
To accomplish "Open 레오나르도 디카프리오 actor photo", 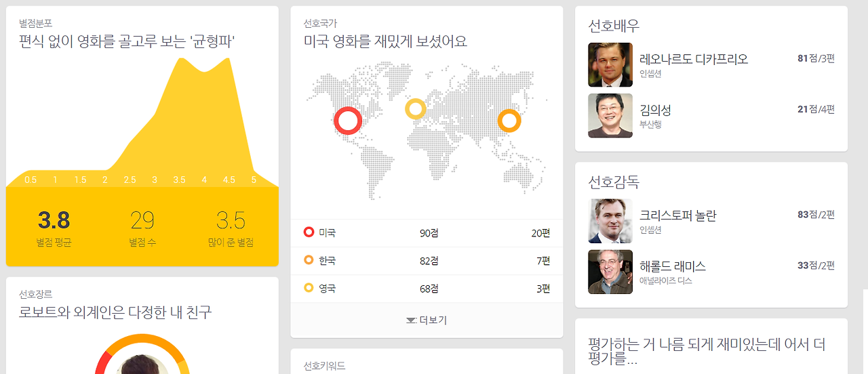I will [610, 65].
